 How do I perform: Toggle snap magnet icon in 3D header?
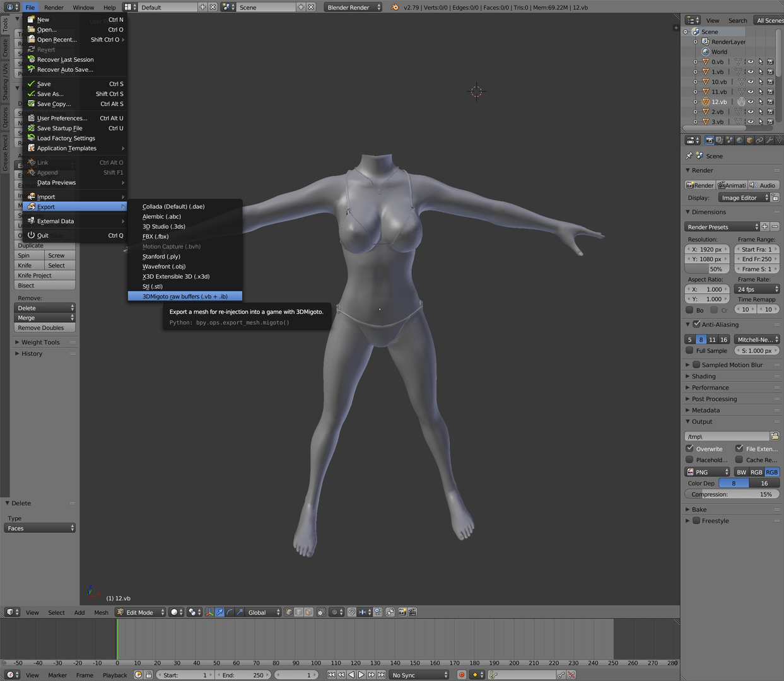coord(351,612)
